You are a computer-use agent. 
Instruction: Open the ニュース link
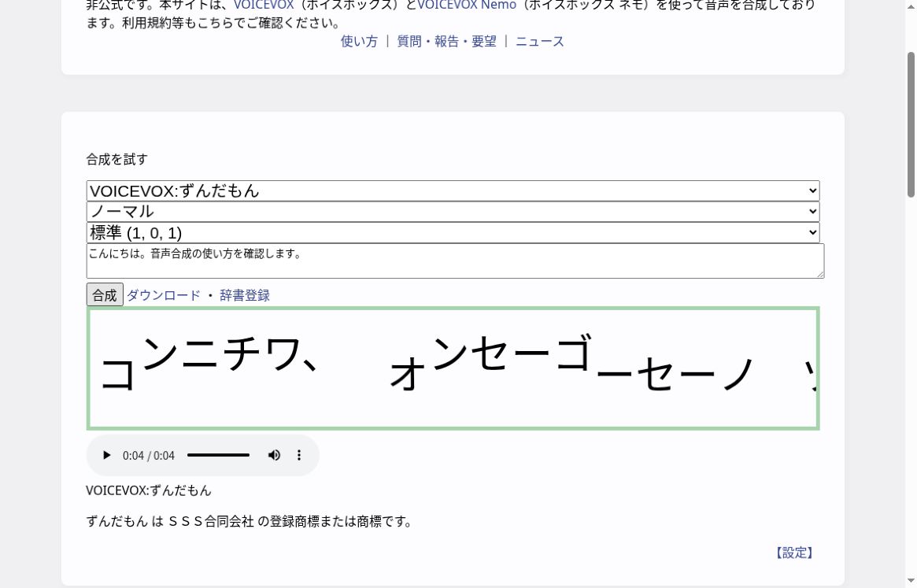pyautogui.click(x=540, y=42)
